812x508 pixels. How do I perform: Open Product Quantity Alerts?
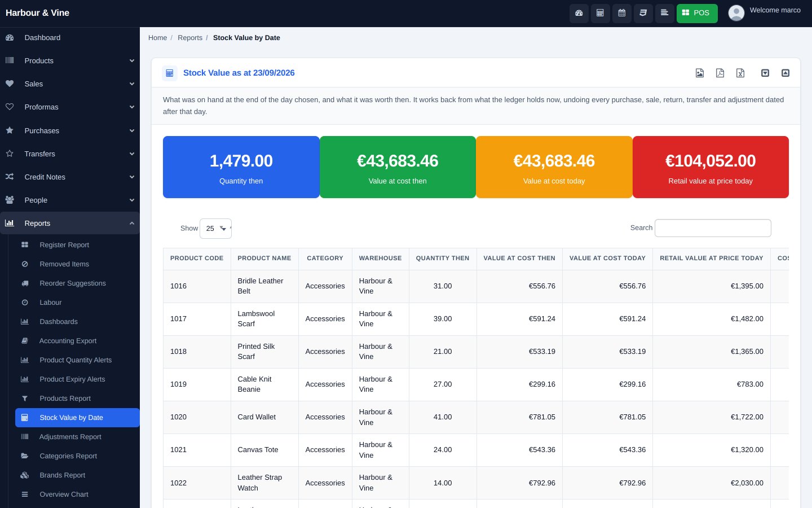(x=77, y=360)
